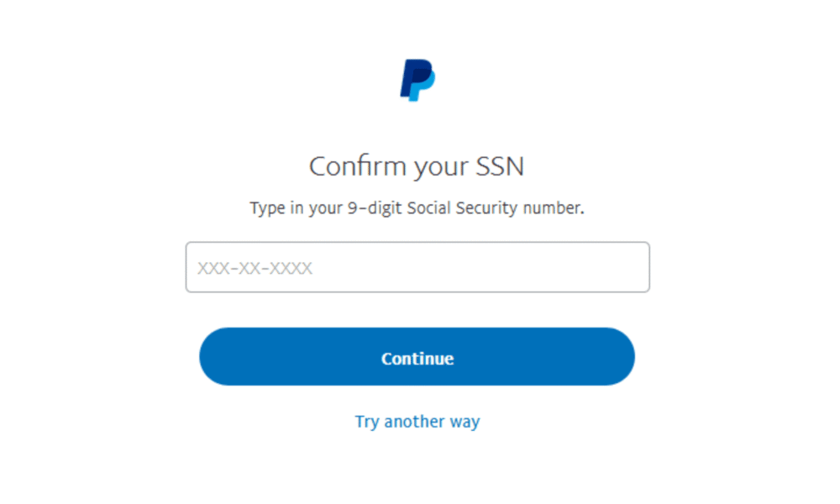Click the 9-digit Social Security number instruction
Screen dimensions: 840x504
(417, 207)
